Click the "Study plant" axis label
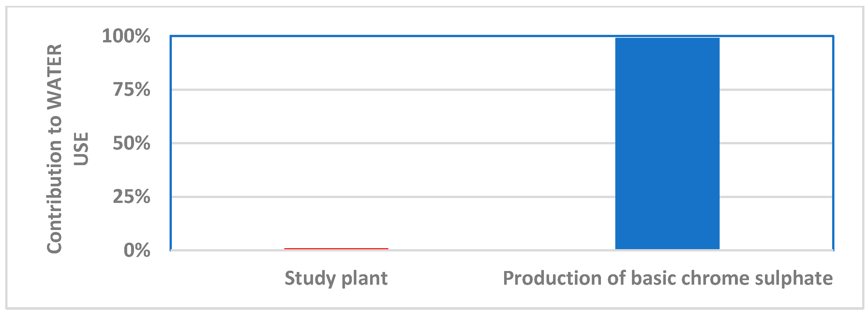The height and width of the screenshot is (314, 868). [x=336, y=278]
